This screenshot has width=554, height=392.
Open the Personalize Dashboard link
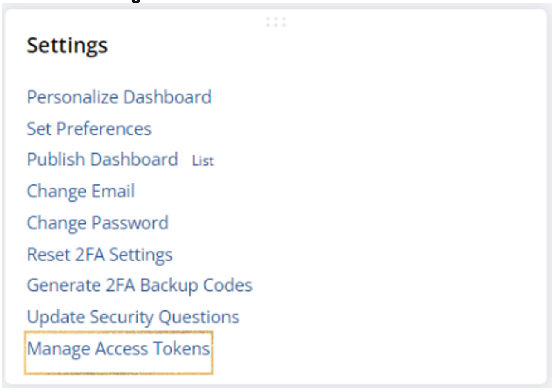point(119,97)
